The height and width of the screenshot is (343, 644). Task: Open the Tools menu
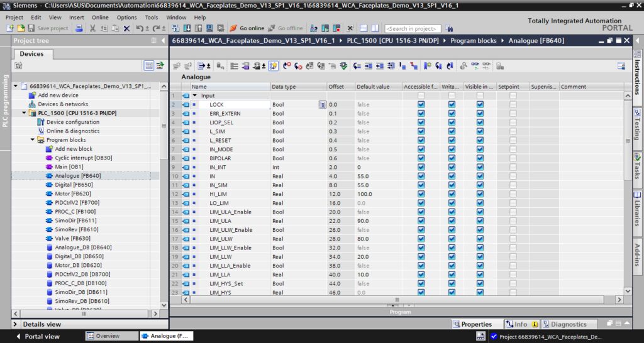pos(151,17)
